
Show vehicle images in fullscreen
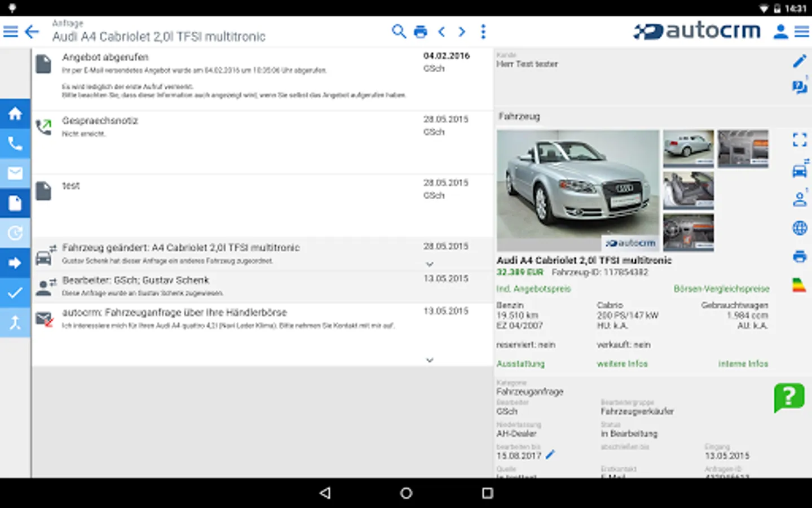tap(800, 139)
